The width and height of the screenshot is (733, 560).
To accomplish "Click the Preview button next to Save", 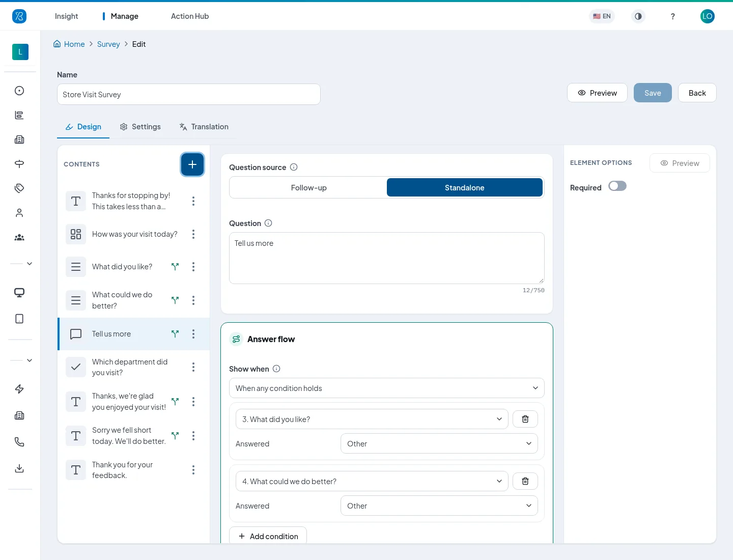I will point(597,93).
